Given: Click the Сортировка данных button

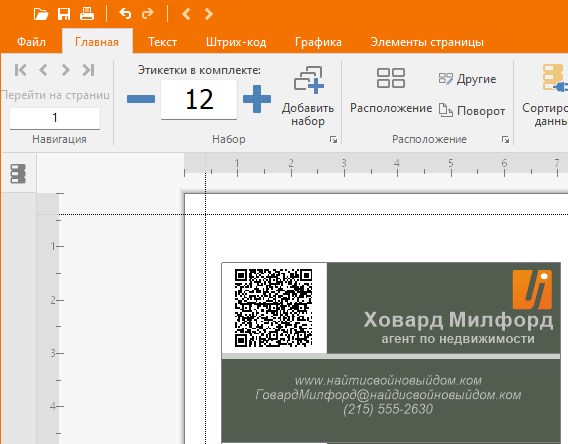Looking at the screenshot, I should [545, 96].
